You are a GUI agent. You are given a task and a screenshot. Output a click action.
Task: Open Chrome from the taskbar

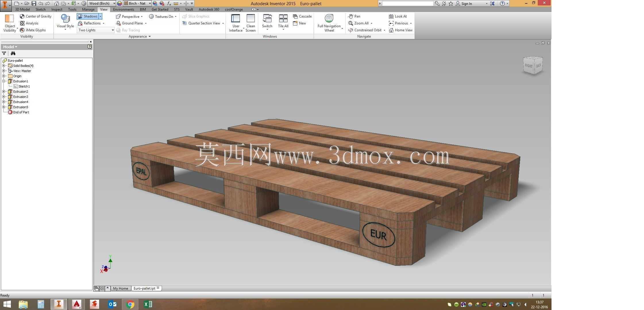click(130, 304)
